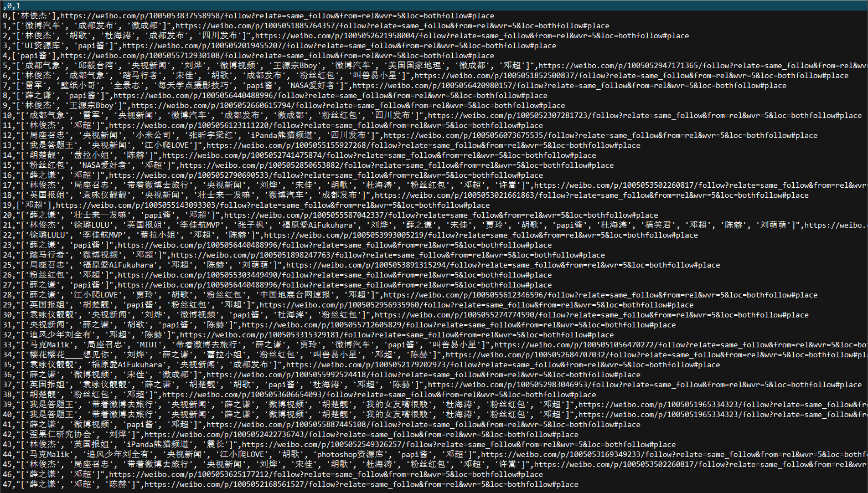Screen dimensions: 868x493
Task: Click '樱花樱花____想见你' in row 34
Action: click(x=69, y=355)
